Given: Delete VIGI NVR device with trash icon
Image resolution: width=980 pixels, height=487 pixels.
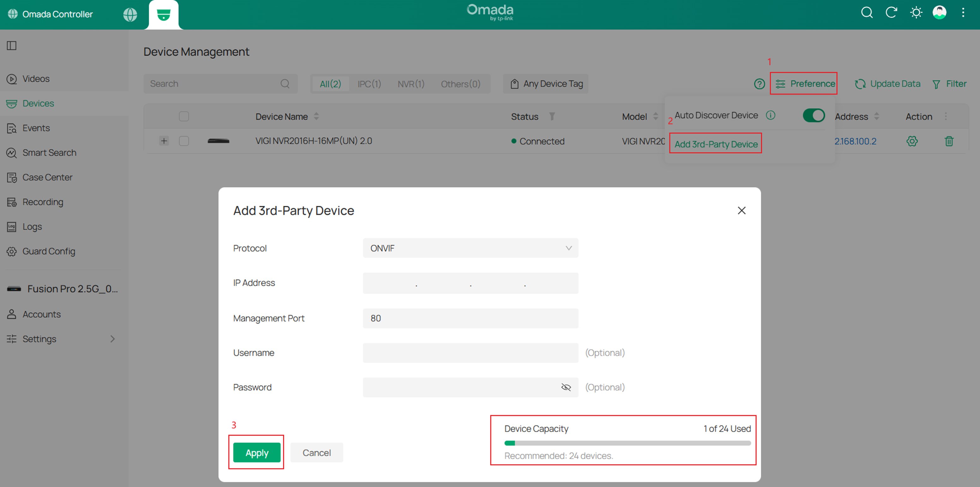Looking at the screenshot, I should click(x=949, y=141).
